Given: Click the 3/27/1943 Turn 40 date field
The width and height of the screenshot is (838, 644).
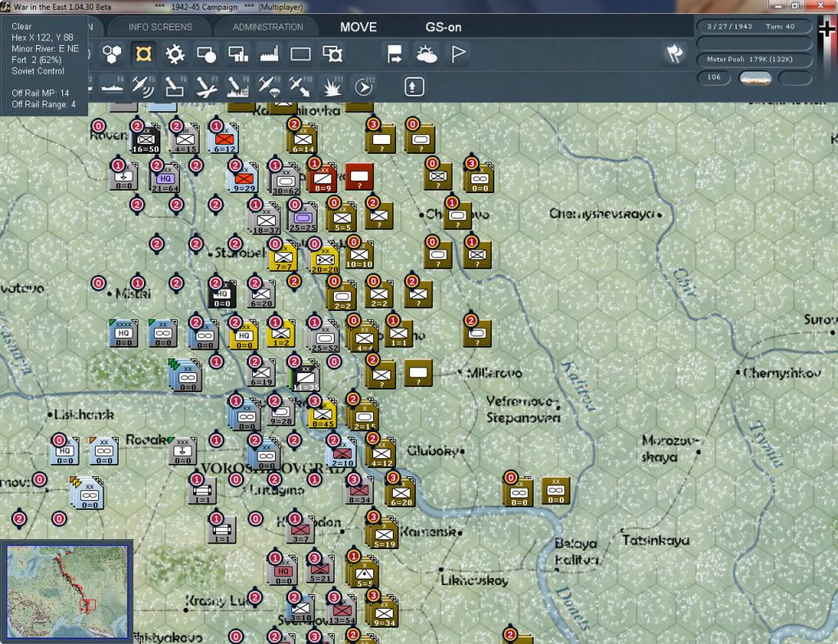Looking at the screenshot, I should [754, 26].
